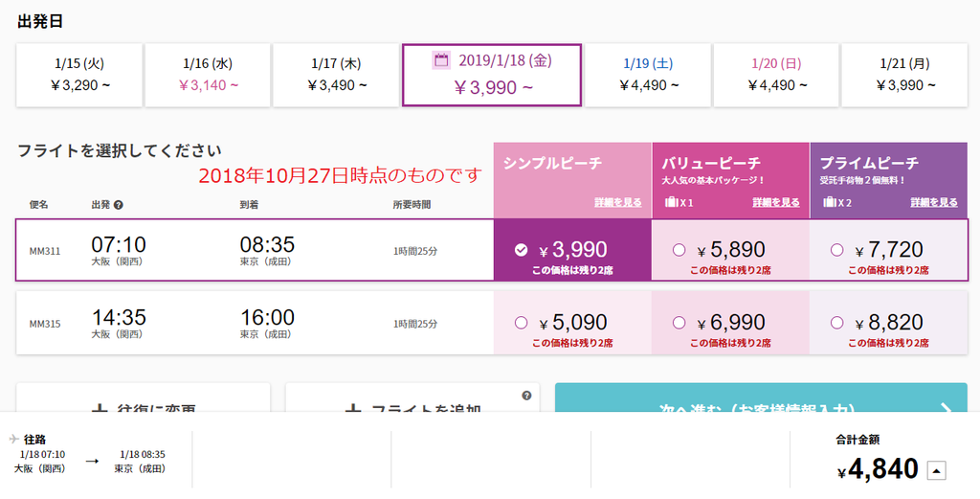980x499 pixels.
Task: Click departure time 14:35
Action: pyautogui.click(x=119, y=317)
